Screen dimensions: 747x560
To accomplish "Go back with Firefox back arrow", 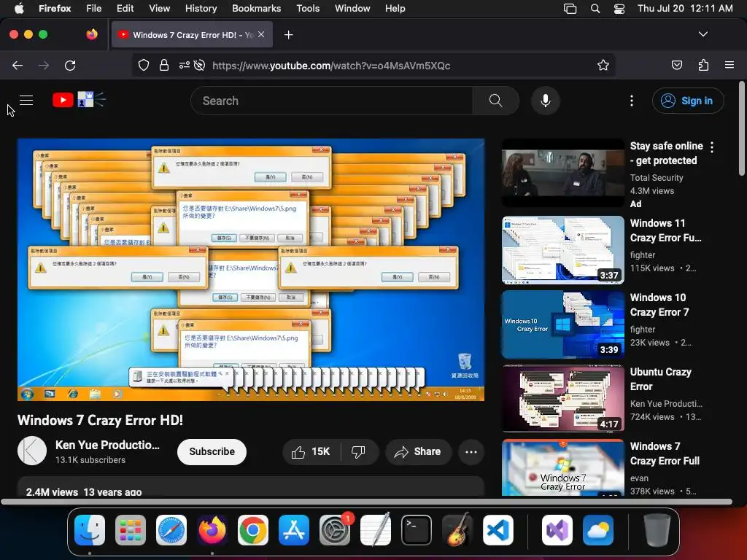I will [x=18, y=65].
